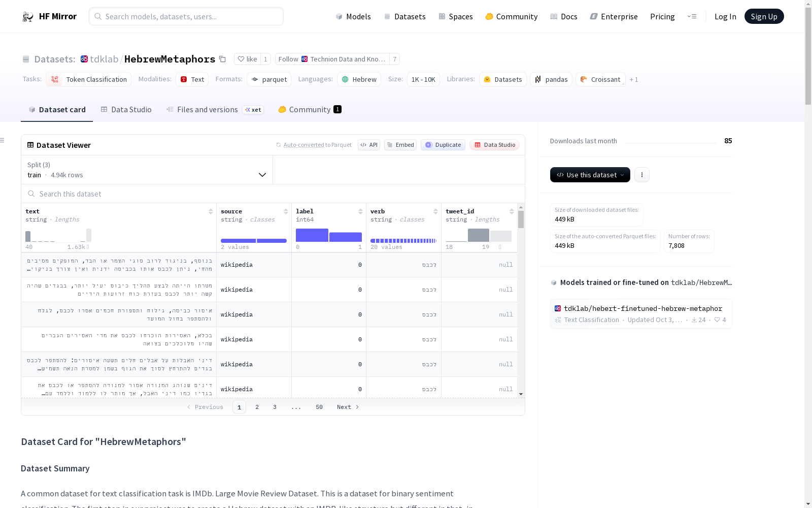Switch to the Community tab
The width and height of the screenshot is (812, 508).
click(x=310, y=110)
